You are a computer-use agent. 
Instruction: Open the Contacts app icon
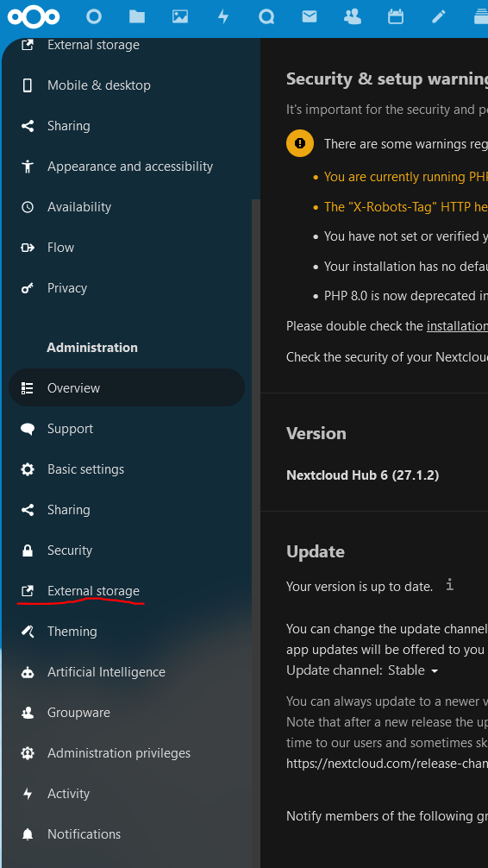point(353,16)
